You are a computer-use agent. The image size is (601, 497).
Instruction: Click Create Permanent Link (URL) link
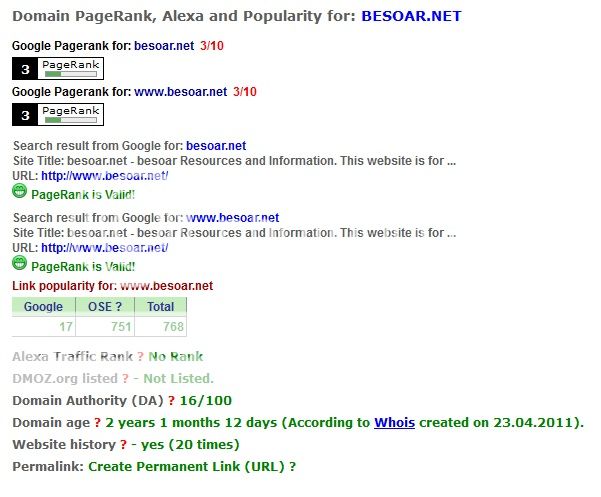coord(186,466)
